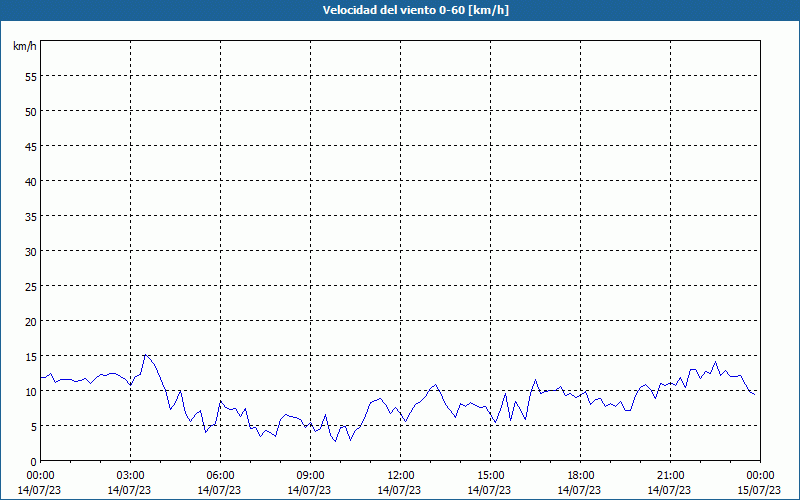The width and height of the screenshot is (800, 500).
Task: Click the y-axis label '25'
Action: 31,286
